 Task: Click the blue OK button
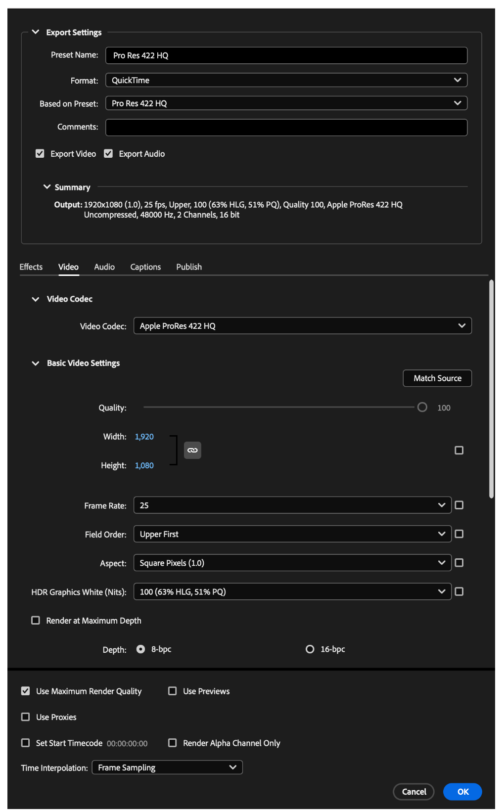pyautogui.click(x=462, y=792)
